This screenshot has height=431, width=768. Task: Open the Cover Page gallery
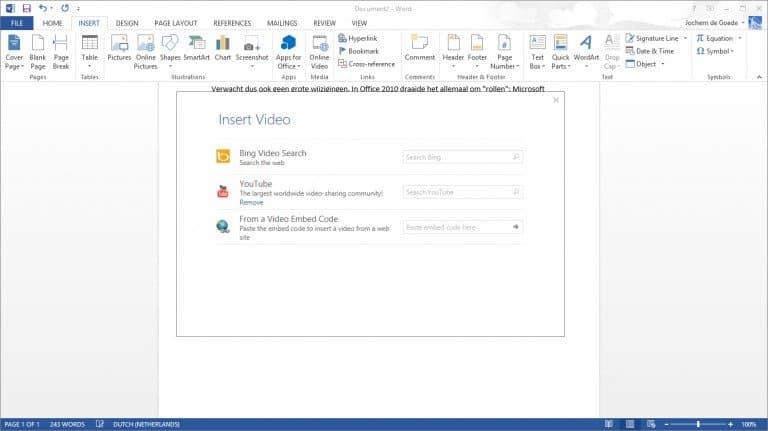point(14,52)
